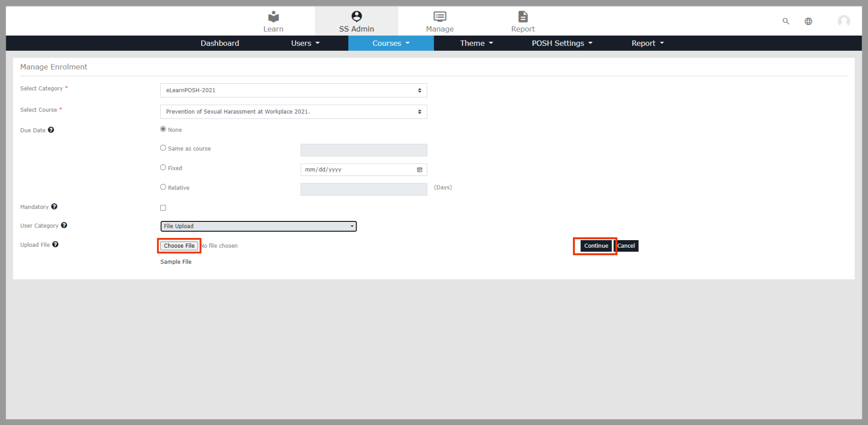Open the Users menu
This screenshot has height=425, width=868.
pos(305,43)
